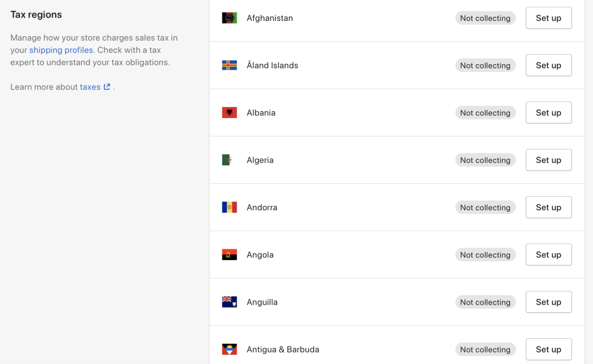Open the shipping profiles link

pos(61,50)
